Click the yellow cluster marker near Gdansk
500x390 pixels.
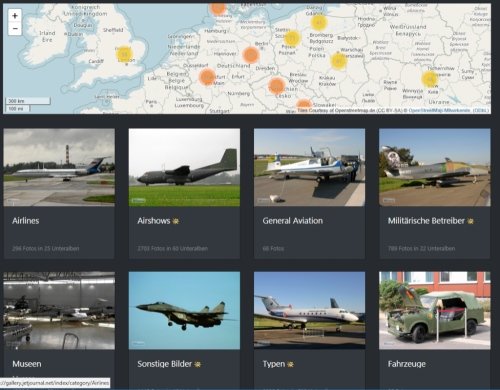pyautogui.click(x=319, y=22)
